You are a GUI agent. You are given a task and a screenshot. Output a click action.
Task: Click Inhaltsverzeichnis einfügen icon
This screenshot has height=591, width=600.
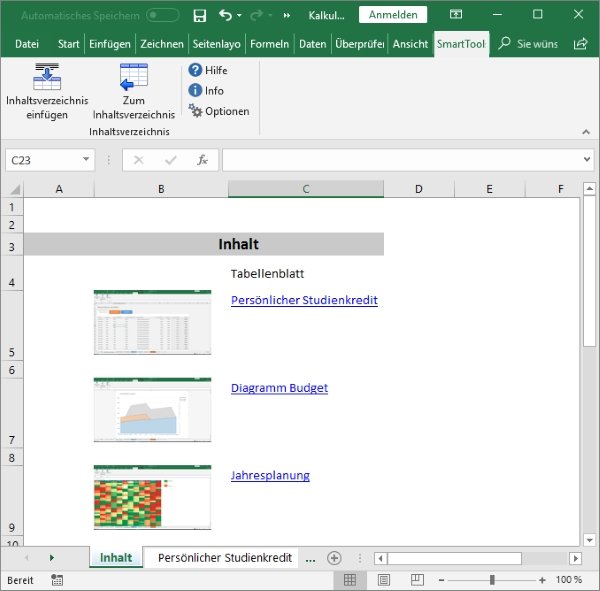[47, 77]
